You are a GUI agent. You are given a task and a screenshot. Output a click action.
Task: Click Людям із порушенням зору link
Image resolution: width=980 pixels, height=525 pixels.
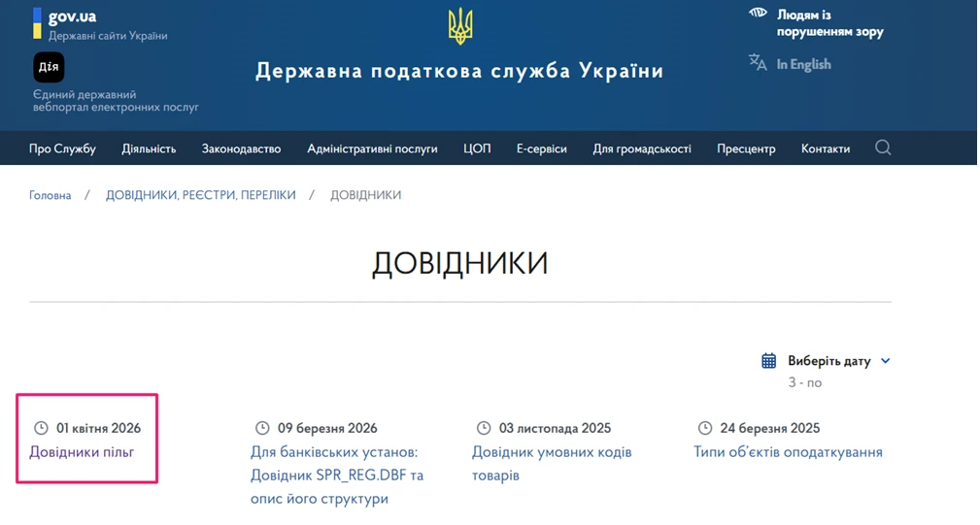(830, 23)
